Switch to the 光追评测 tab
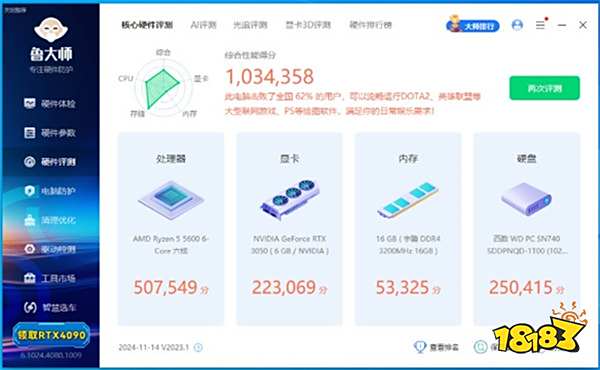The image size is (600, 370). (250, 25)
